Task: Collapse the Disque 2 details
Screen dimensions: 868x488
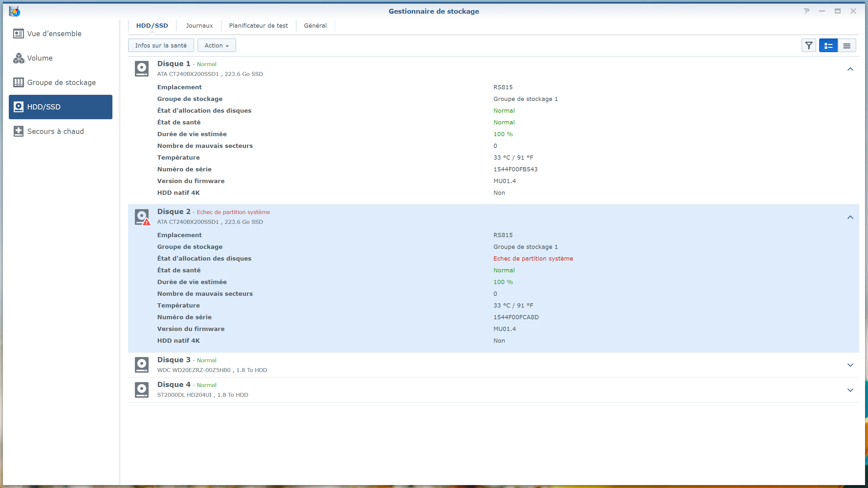Action: (x=850, y=217)
